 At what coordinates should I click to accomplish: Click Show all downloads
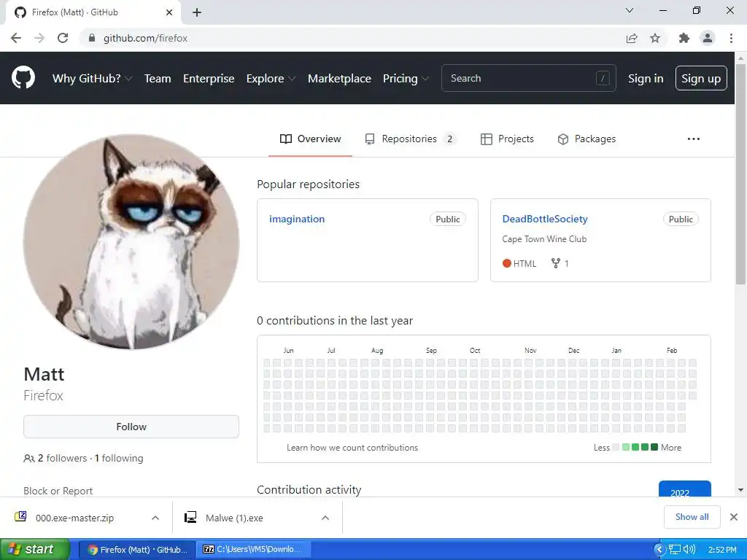click(692, 517)
